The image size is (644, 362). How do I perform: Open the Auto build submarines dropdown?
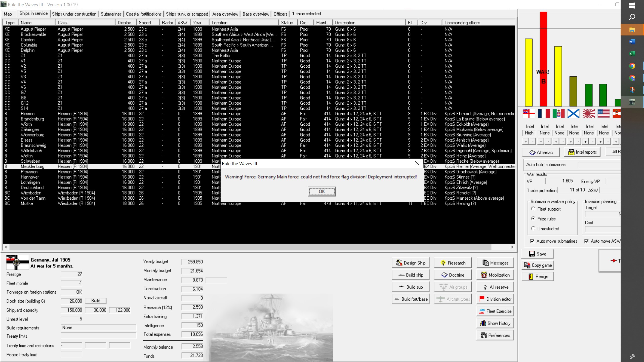599,165
